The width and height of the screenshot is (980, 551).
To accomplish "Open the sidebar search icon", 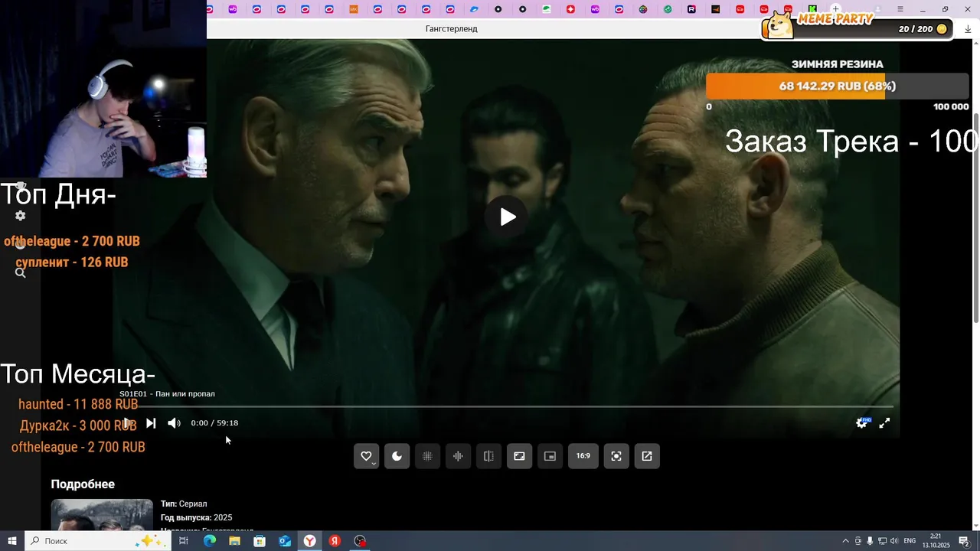I will tap(21, 272).
